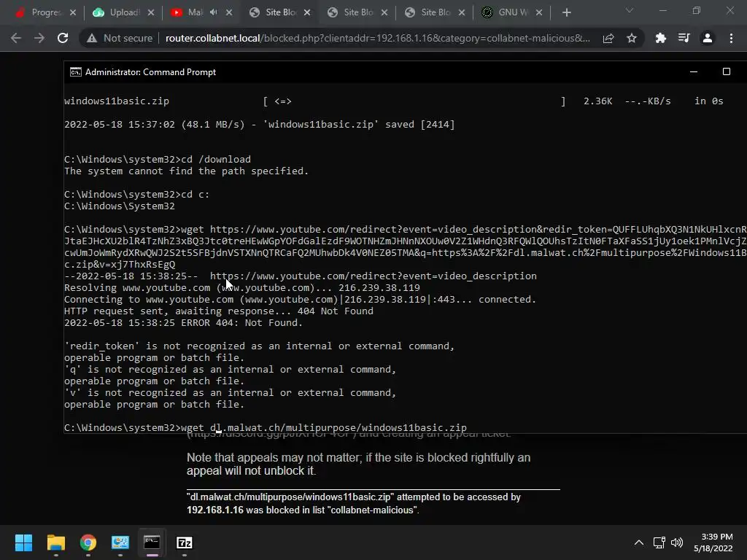This screenshot has height=560, width=747.
Task: Open the Extensions puzzle menu
Action: [660, 38]
